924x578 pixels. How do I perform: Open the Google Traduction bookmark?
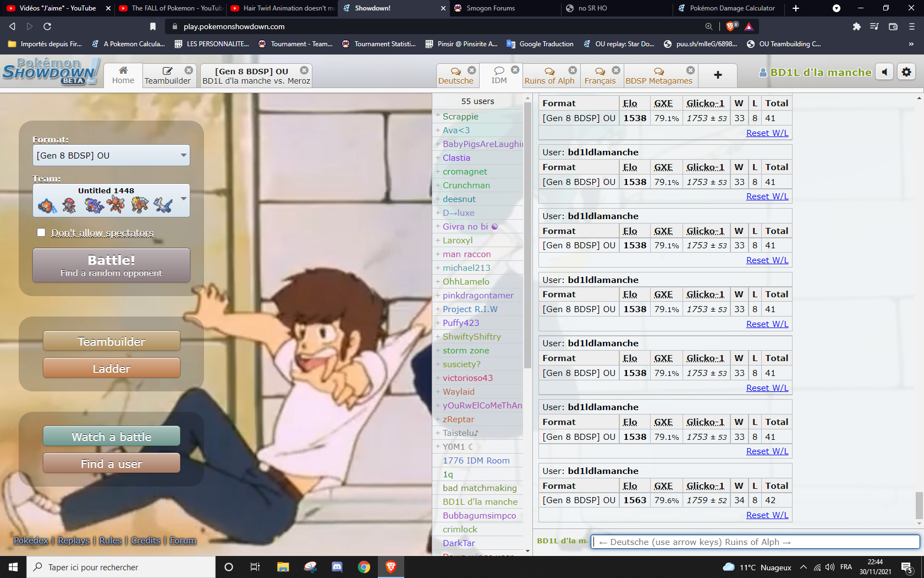point(540,44)
